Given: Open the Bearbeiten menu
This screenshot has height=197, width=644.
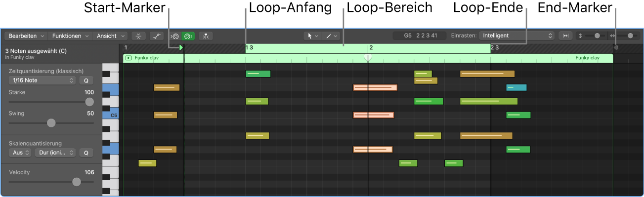Looking at the screenshot, I should pos(26,36).
